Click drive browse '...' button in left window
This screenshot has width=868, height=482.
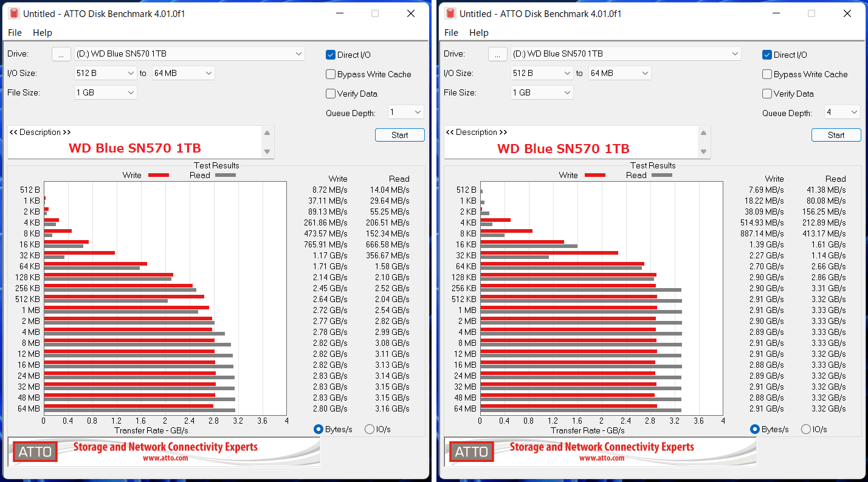tap(61, 54)
